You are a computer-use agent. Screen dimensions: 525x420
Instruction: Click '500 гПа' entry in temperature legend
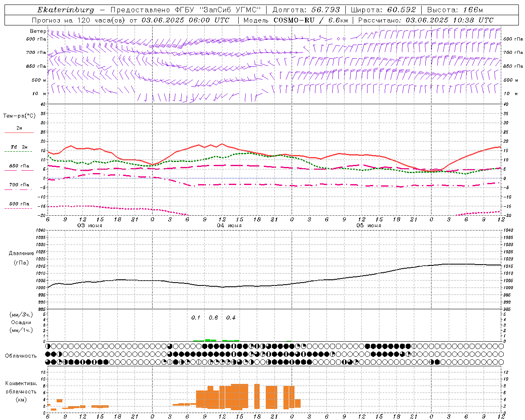point(19,203)
